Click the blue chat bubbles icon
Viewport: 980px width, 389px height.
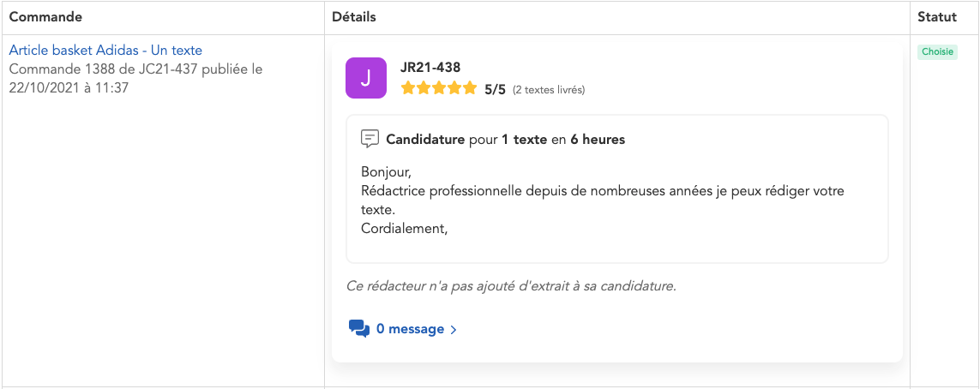tap(359, 328)
